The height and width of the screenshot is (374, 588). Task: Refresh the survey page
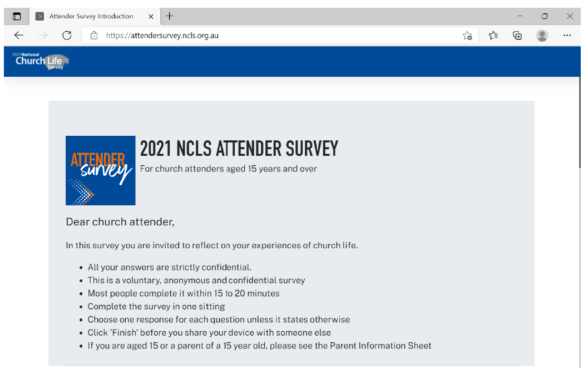tap(67, 36)
